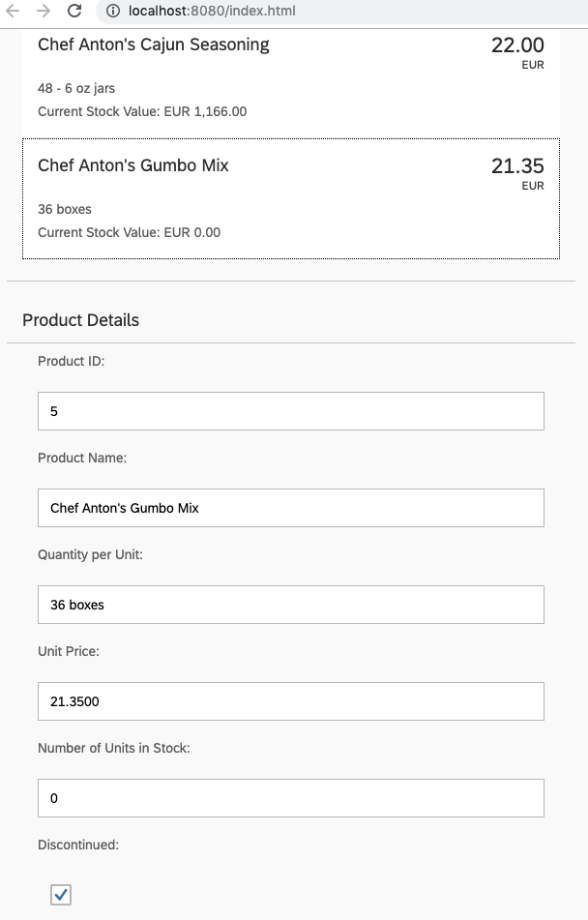Open the site information icon beside the URL
Image resolution: width=588 pixels, height=920 pixels.
coord(111,12)
